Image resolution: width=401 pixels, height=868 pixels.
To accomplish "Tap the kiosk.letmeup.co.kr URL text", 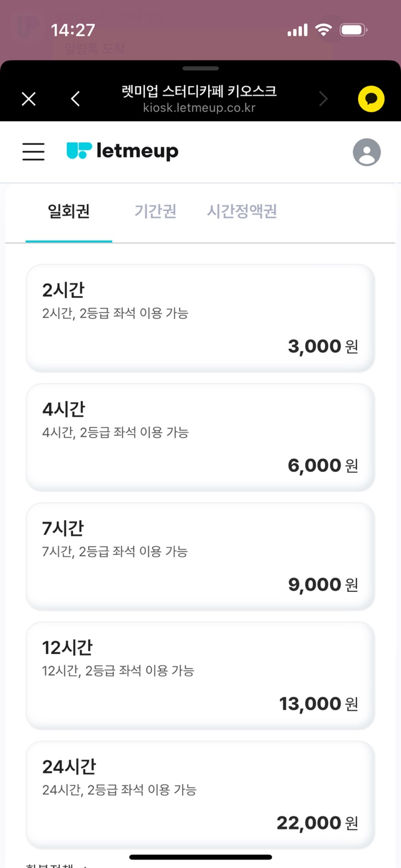I will 199,108.
